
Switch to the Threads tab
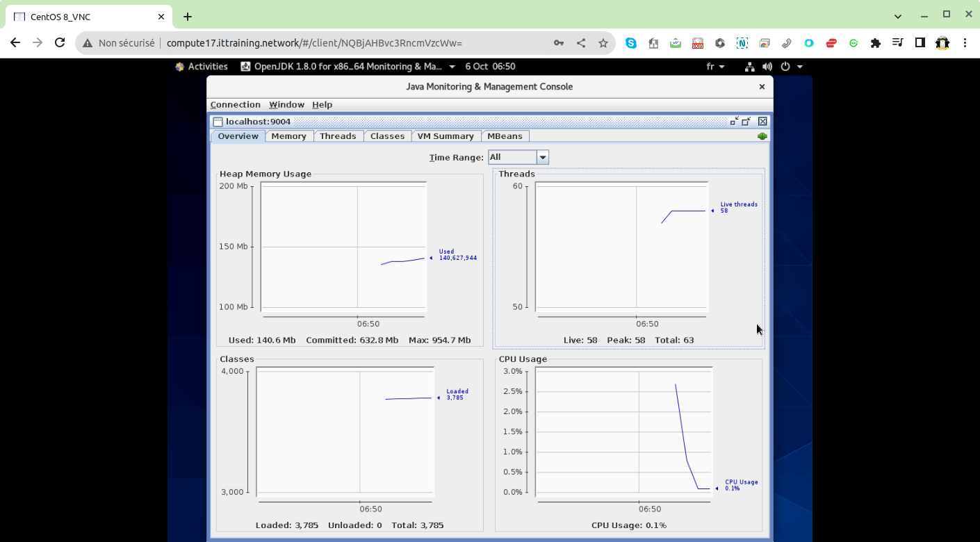[338, 136]
